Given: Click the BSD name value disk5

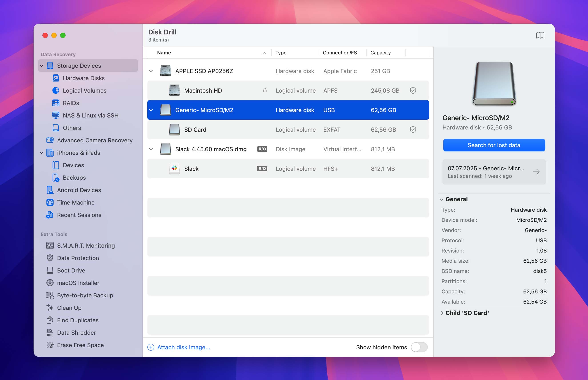Looking at the screenshot, I should [540, 271].
